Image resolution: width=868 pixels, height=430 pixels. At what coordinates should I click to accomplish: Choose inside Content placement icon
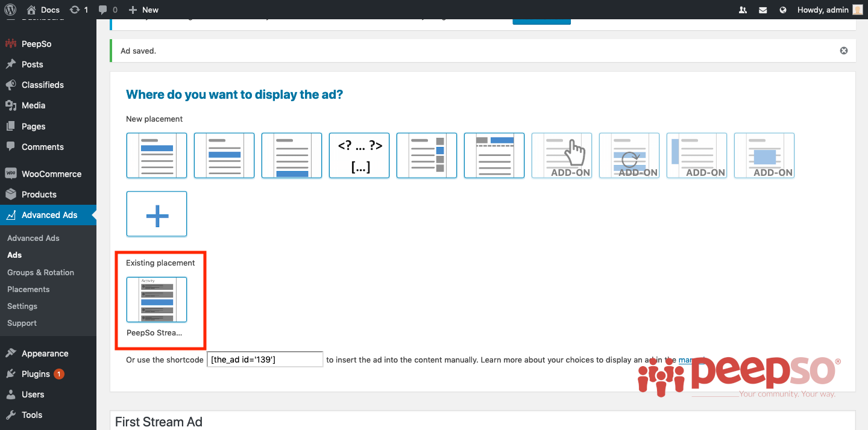(224, 155)
